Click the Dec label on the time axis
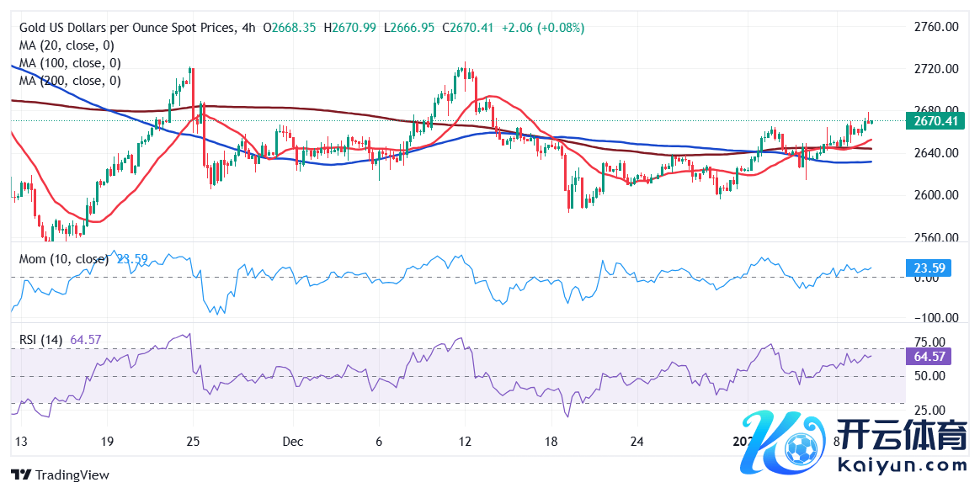The width and height of the screenshot is (980, 493). pyautogui.click(x=292, y=442)
